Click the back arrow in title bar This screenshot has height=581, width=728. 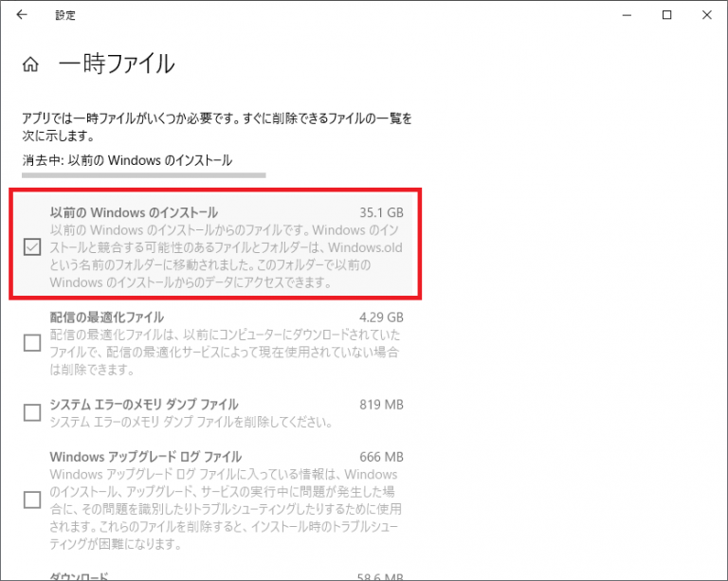click(x=22, y=15)
